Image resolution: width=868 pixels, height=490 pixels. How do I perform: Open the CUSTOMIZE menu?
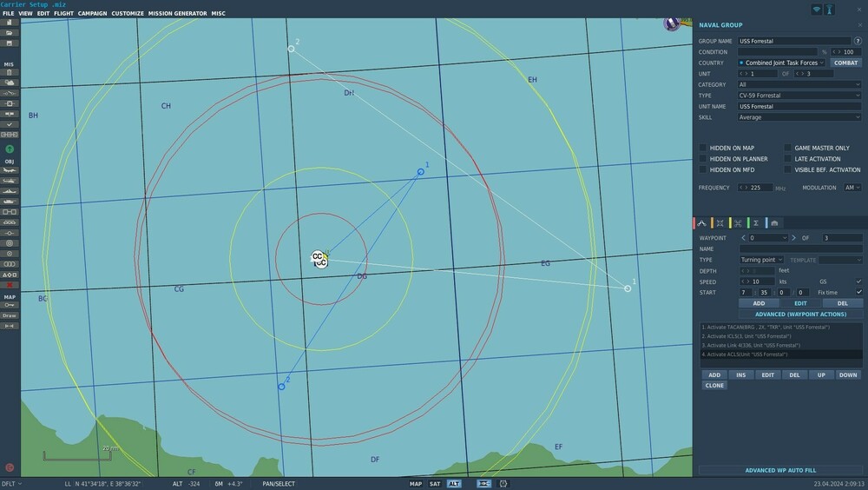pyautogui.click(x=128, y=13)
